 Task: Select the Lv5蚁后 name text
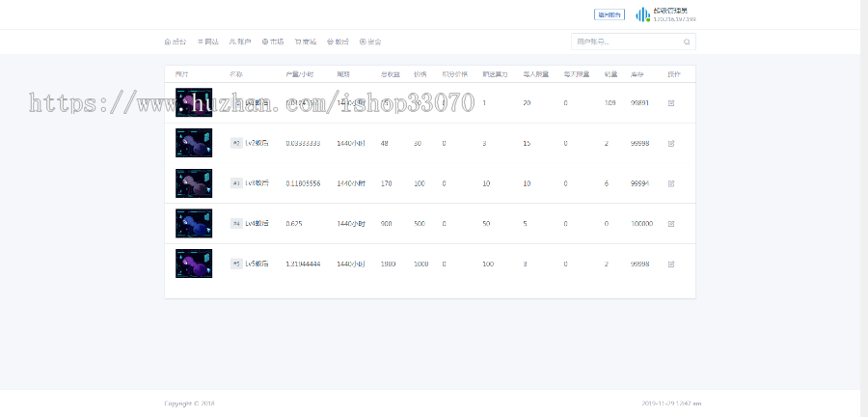tap(257, 264)
